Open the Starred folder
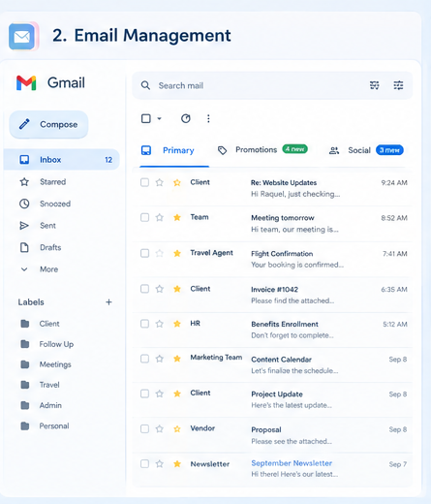Image resolution: width=431 pixels, height=504 pixels. 52,182
